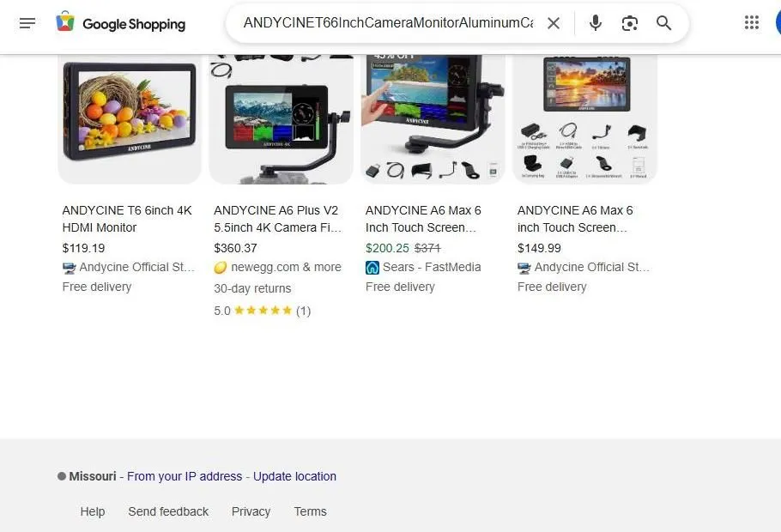
Task: Click the search magnifier icon
Action: 663,23
